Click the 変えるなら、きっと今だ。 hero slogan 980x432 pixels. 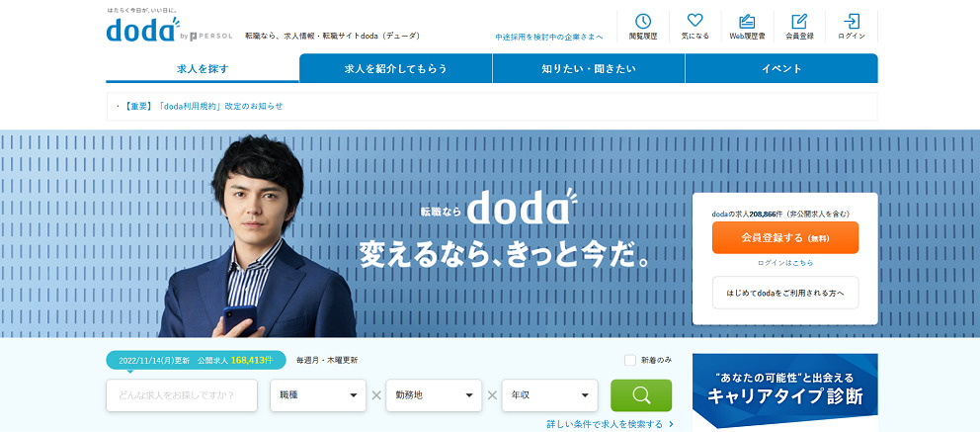[x=504, y=256]
